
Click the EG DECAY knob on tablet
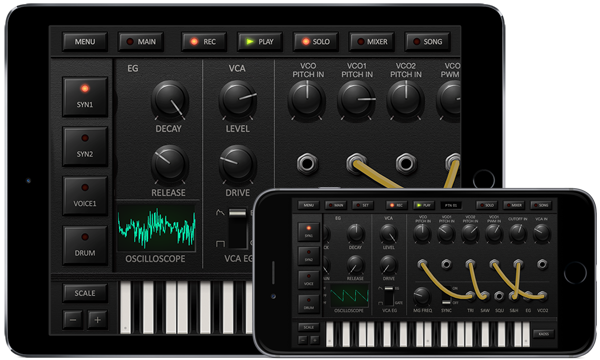tap(169, 100)
